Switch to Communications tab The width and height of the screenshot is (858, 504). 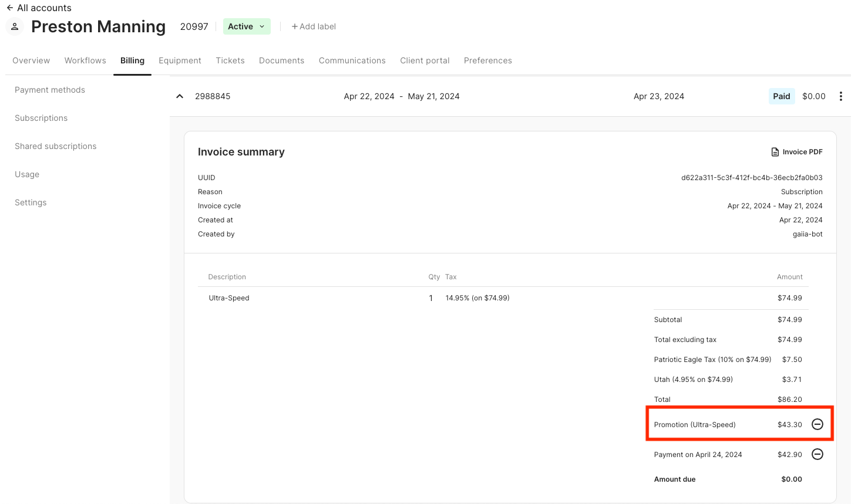[x=352, y=60]
